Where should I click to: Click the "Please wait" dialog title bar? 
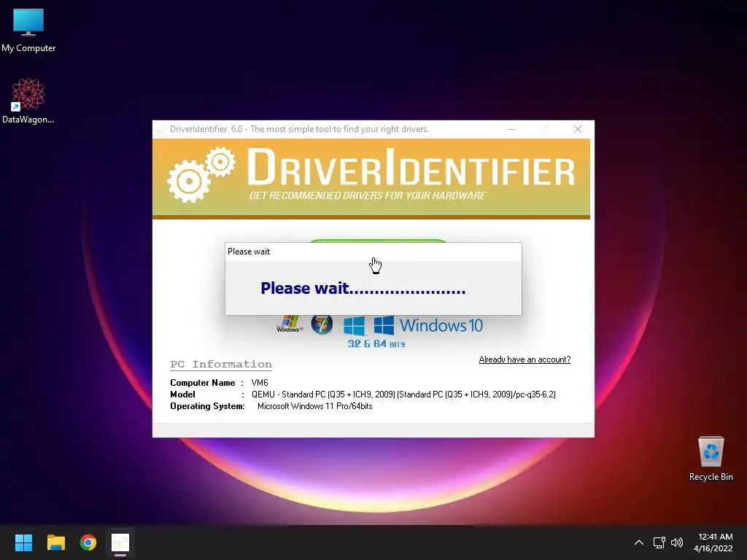tap(373, 252)
